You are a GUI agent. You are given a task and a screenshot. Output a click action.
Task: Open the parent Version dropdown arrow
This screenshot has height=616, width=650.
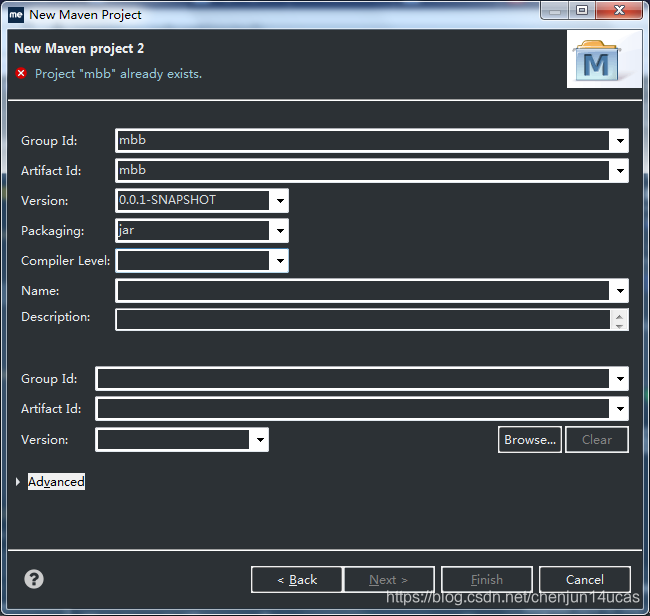[x=260, y=440]
